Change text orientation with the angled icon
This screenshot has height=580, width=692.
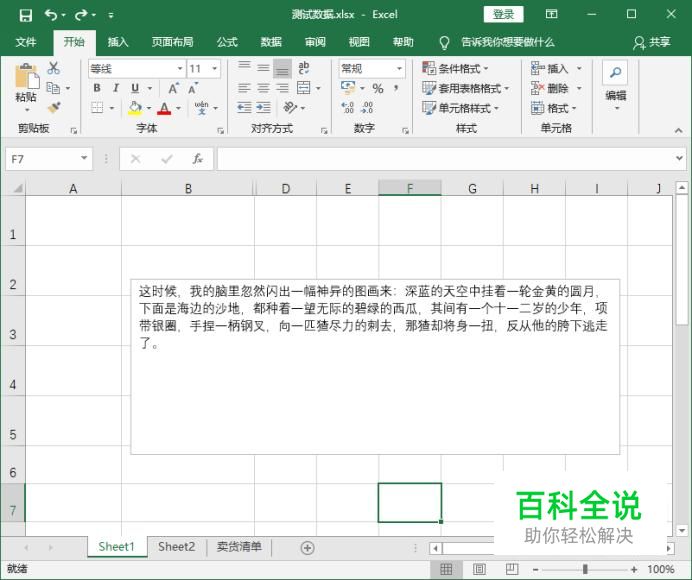[290, 108]
